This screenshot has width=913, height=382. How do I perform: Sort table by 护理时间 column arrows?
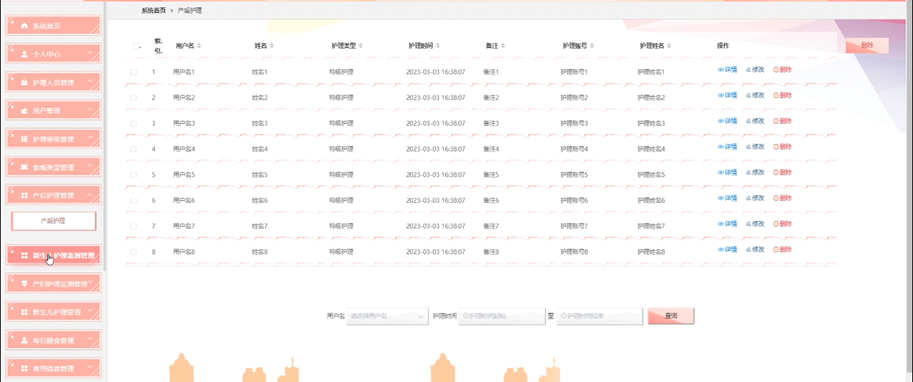click(437, 45)
